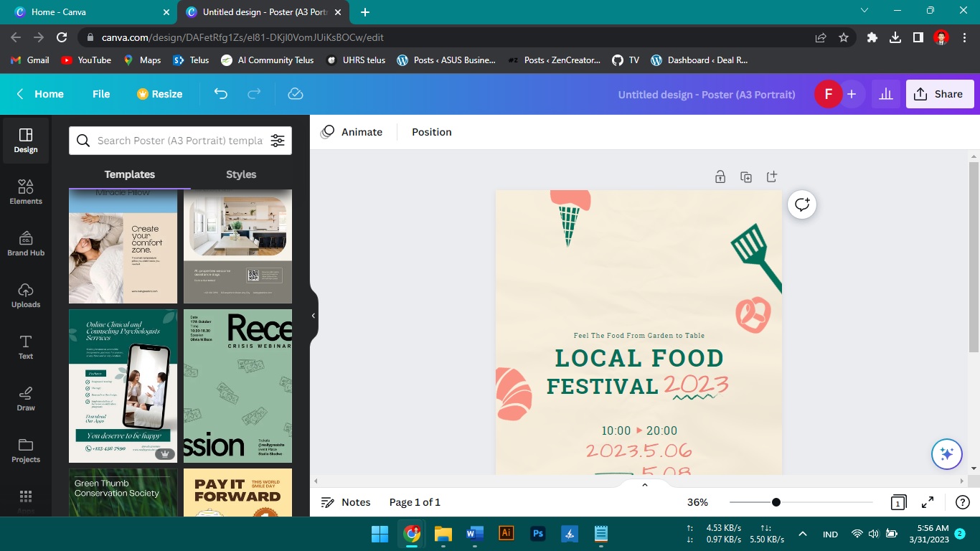Switch to the Styles tab
The width and height of the screenshot is (980, 551).
240,174
